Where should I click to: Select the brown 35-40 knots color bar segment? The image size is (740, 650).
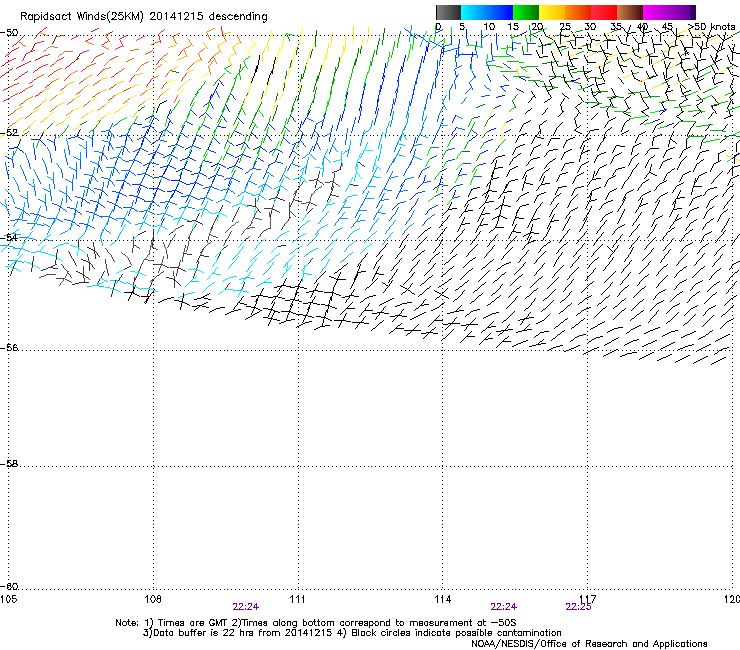pos(630,12)
